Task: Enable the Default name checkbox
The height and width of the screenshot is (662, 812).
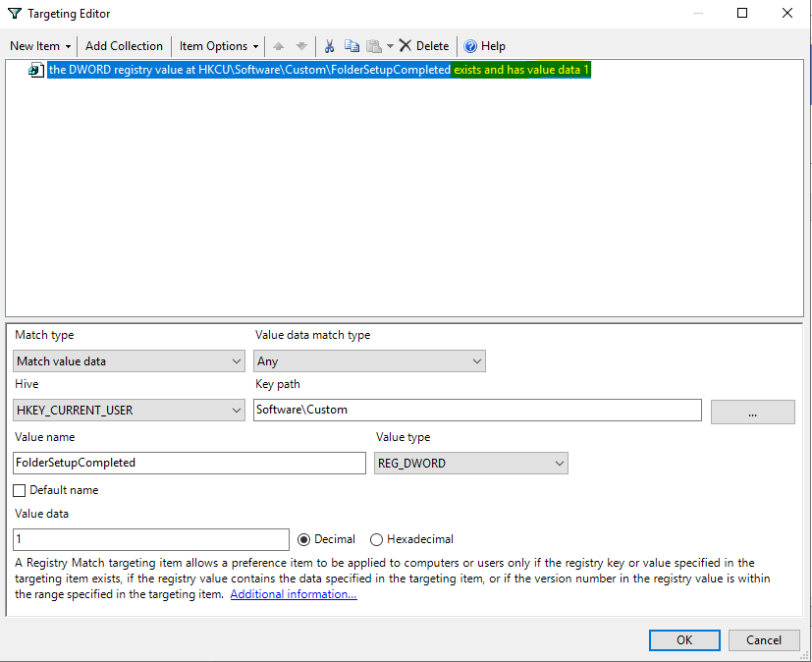Action: [20, 490]
